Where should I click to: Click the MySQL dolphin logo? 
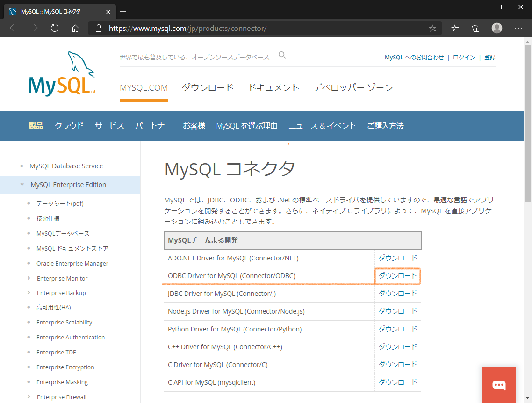61,73
